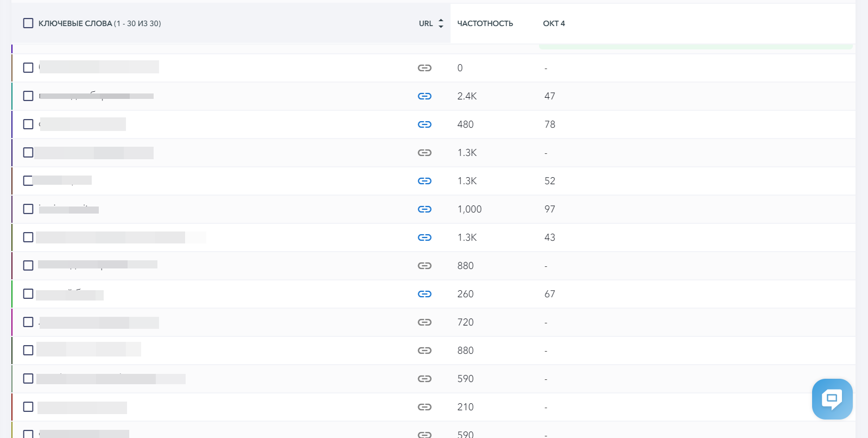Click the Частотность column header
Viewport: 868px width, 438px height.
coord(485,23)
